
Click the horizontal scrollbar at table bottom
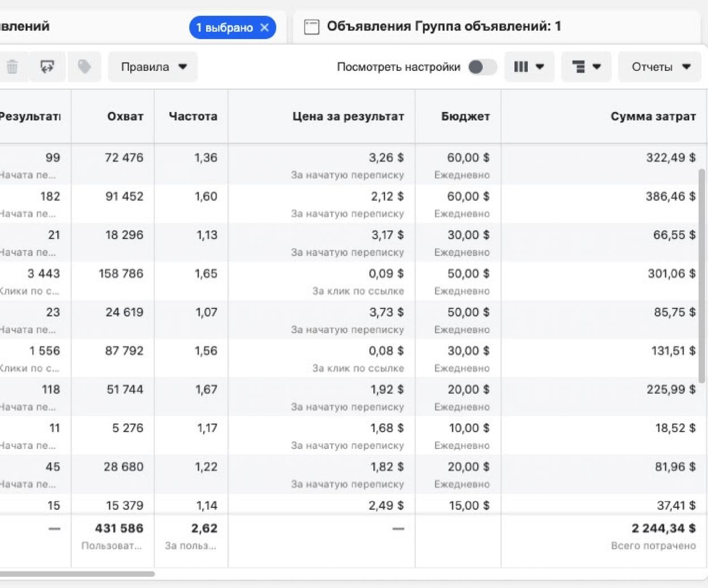click(77, 574)
